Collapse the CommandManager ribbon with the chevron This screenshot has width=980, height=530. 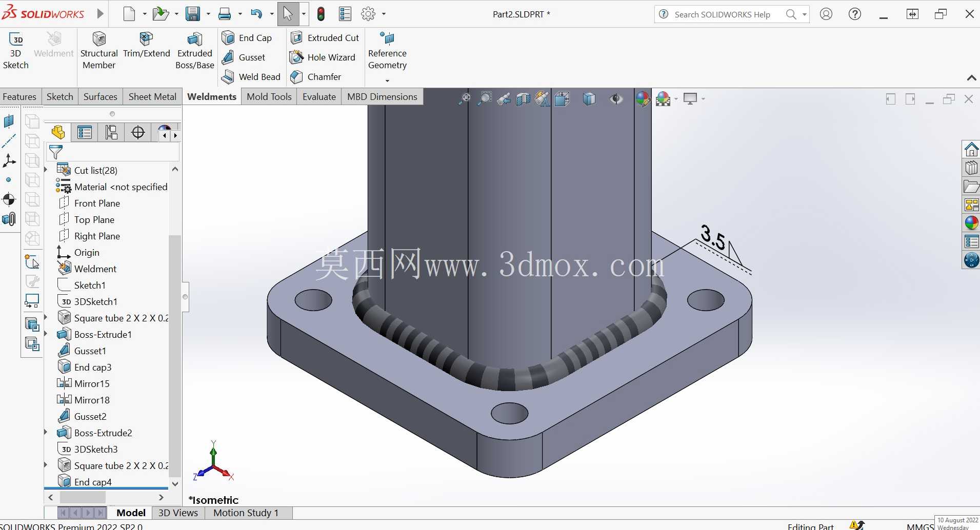click(971, 78)
